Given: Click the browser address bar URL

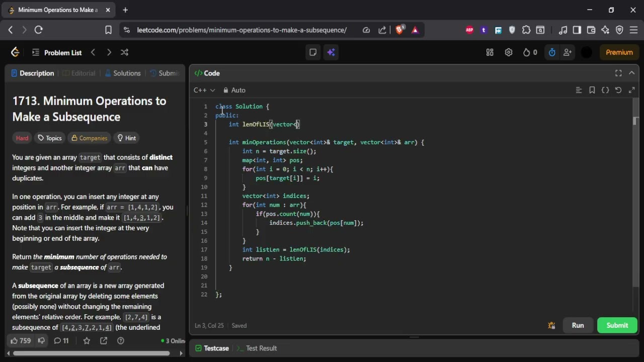Looking at the screenshot, I should [242, 30].
